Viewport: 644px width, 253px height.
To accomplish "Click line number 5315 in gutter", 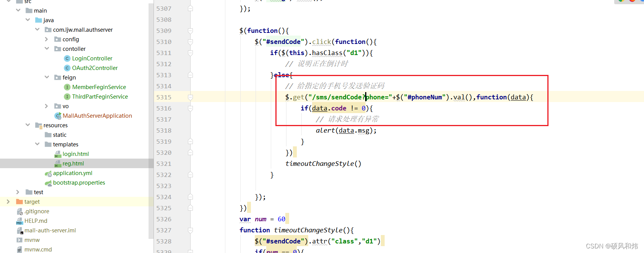I will [164, 97].
